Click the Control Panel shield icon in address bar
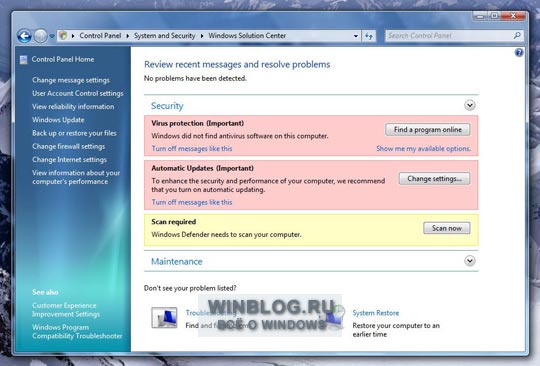Image resolution: width=540 pixels, height=366 pixels. coord(63,35)
